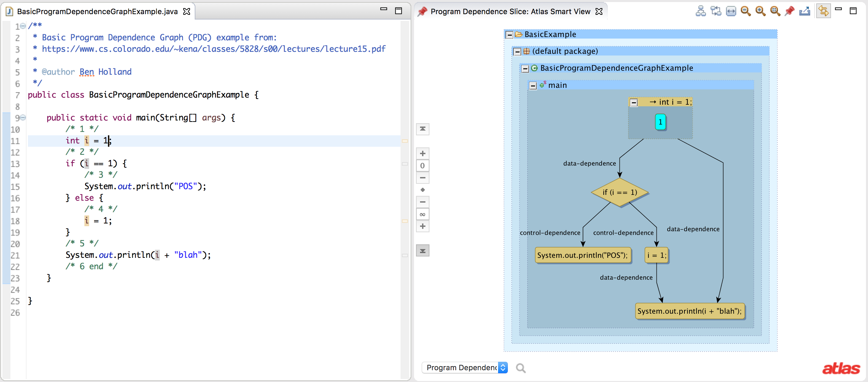This screenshot has height=382, width=868.
Task: Click the Java file icon on the editor tab
Action: (9, 11)
